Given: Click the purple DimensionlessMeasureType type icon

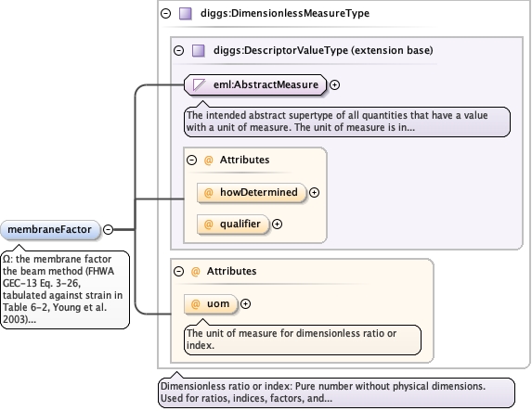Looking at the screenshot, I should pyautogui.click(x=186, y=14).
